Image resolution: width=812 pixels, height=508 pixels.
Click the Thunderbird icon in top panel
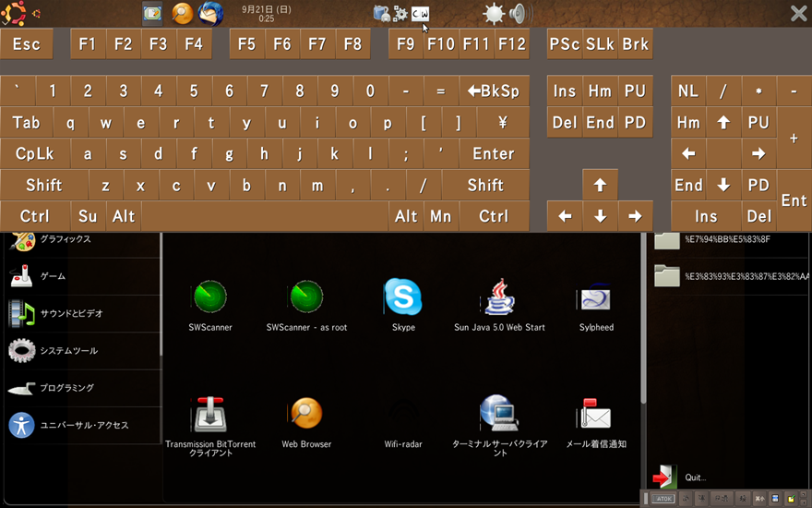click(211, 13)
